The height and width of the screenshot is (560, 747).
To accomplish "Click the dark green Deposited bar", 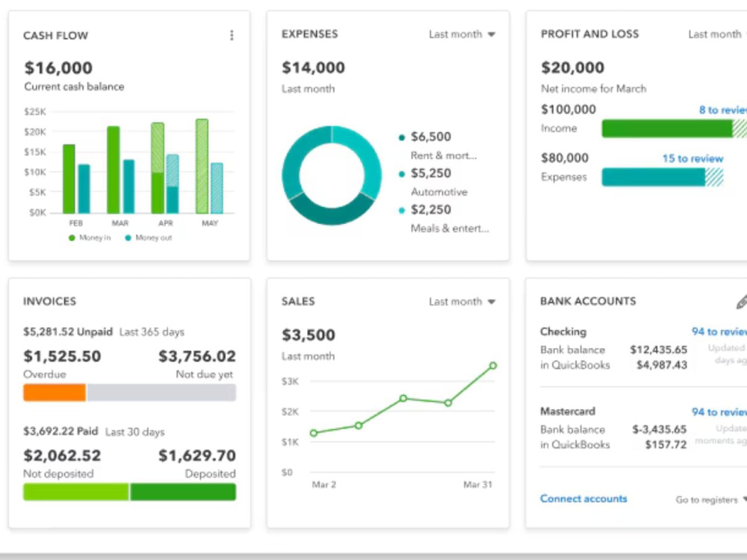I will pos(183,492).
